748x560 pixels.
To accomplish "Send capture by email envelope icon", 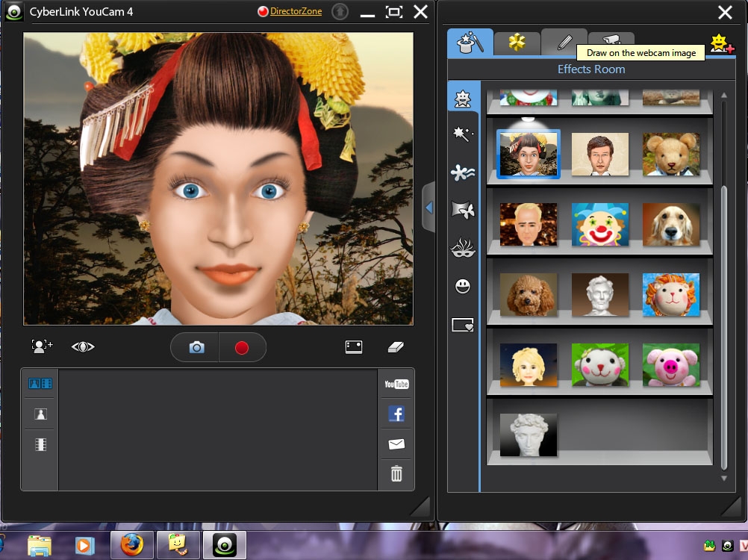I will pos(396,444).
